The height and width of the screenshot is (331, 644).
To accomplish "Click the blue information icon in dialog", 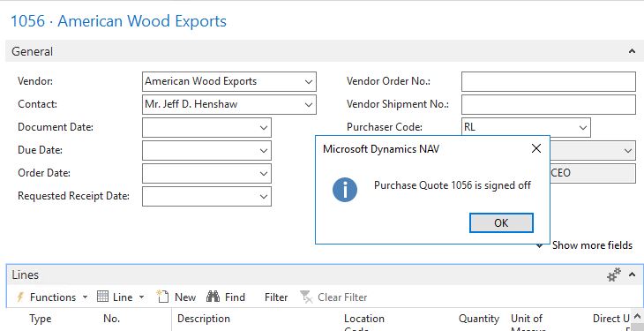I will 345,190.
